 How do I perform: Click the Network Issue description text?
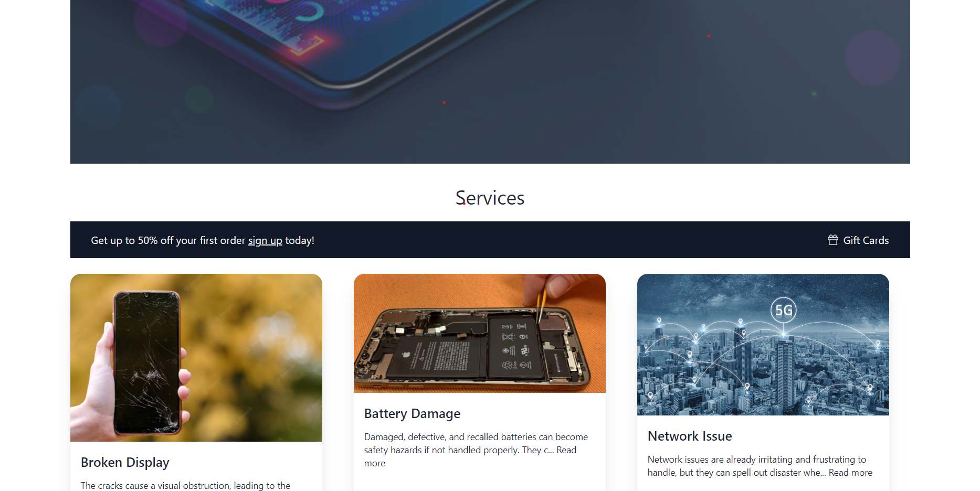(760, 466)
